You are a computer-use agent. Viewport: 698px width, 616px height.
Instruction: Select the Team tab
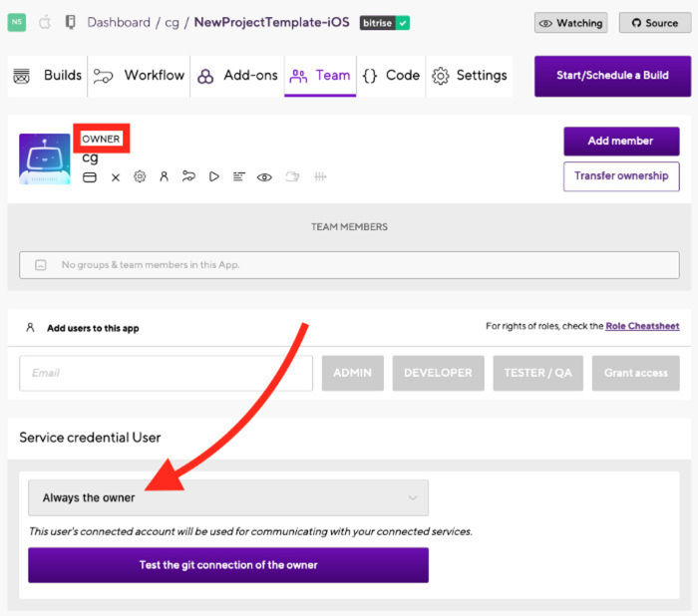point(320,76)
